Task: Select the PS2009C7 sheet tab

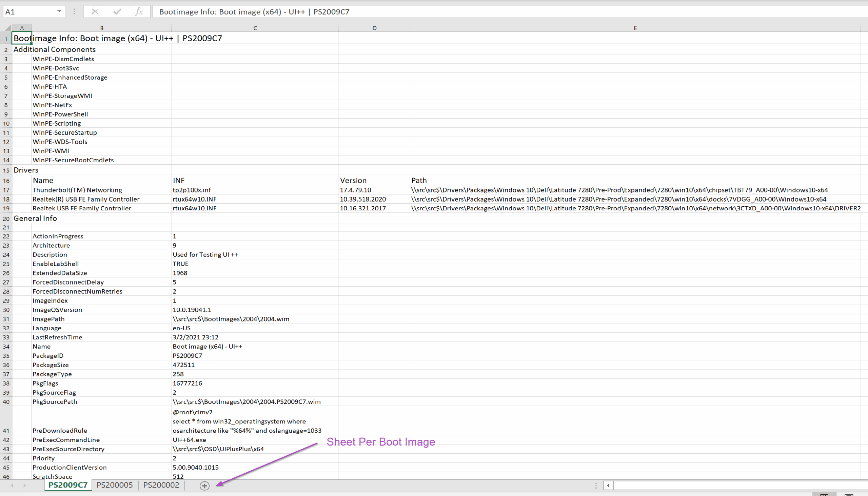Action: tap(68, 485)
